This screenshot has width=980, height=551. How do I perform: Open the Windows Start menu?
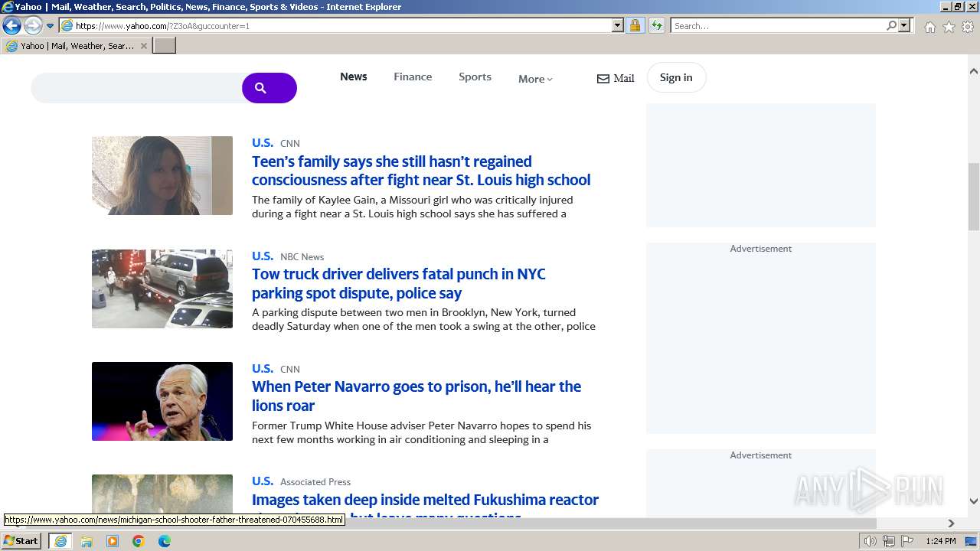tap(21, 541)
